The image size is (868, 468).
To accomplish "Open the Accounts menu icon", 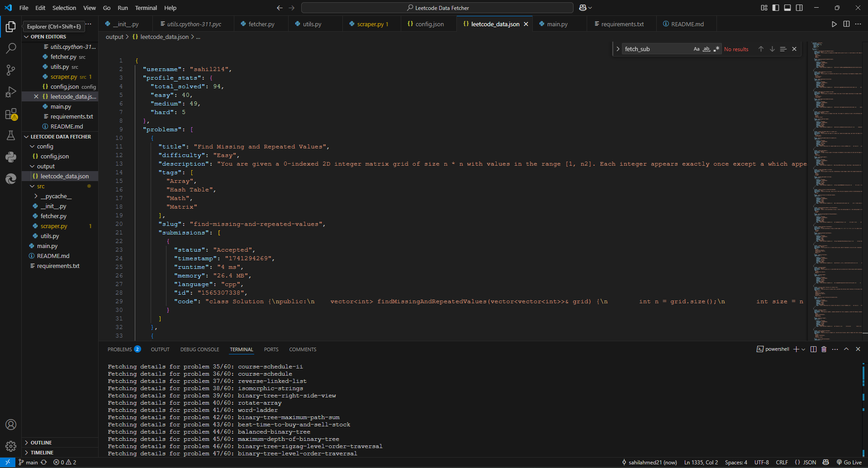I will (11, 425).
